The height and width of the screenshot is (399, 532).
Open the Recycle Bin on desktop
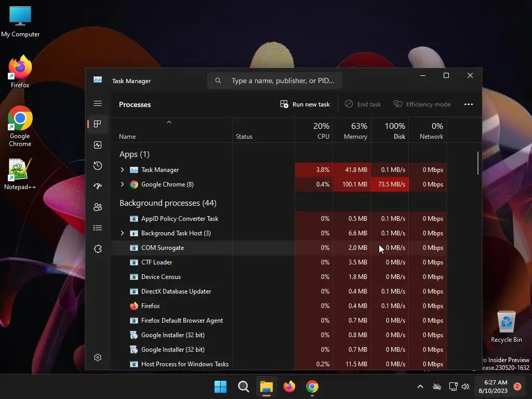pos(506,327)
